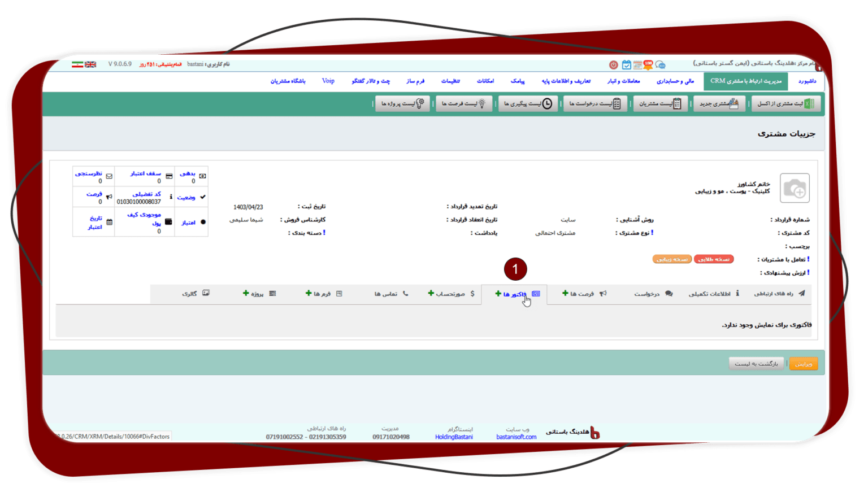Click لیست پروژه ها toolbar button
This screenshot has height=488, width=868.
tap(402, 104)
